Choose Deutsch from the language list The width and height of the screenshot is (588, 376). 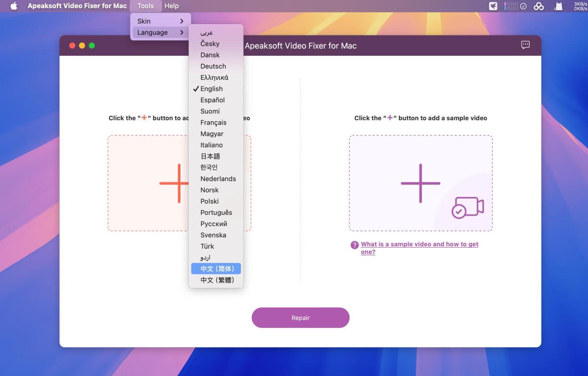pyautogui.click(x=213, y=66)
